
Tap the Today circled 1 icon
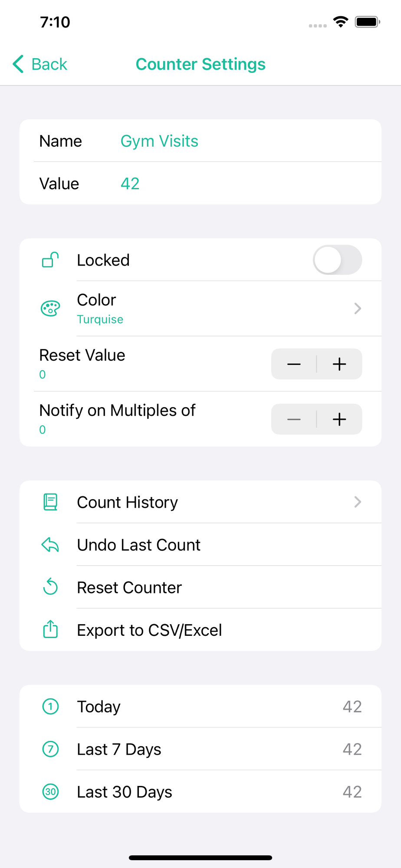point(50,707)
